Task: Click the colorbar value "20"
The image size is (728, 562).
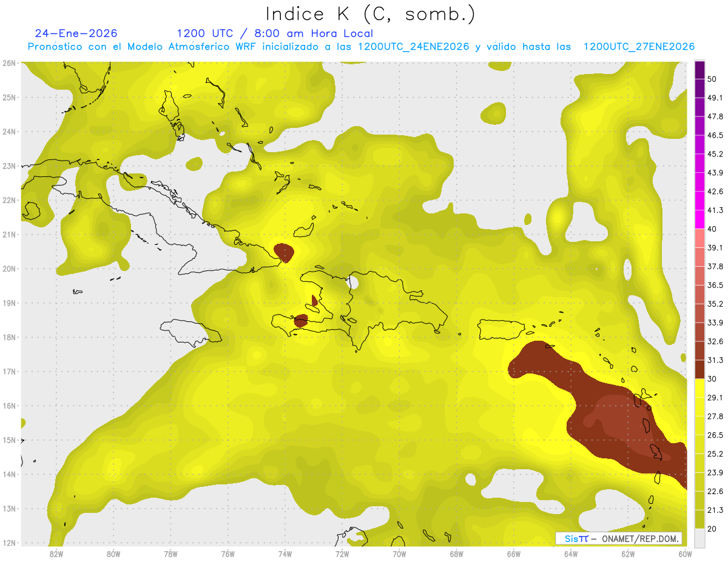Action: [713, 528]
